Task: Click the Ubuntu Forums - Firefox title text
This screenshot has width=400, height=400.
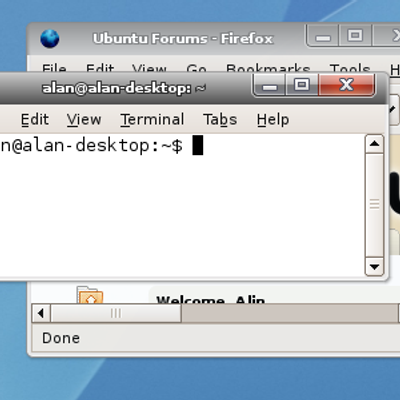Action: tap(183, 39)
